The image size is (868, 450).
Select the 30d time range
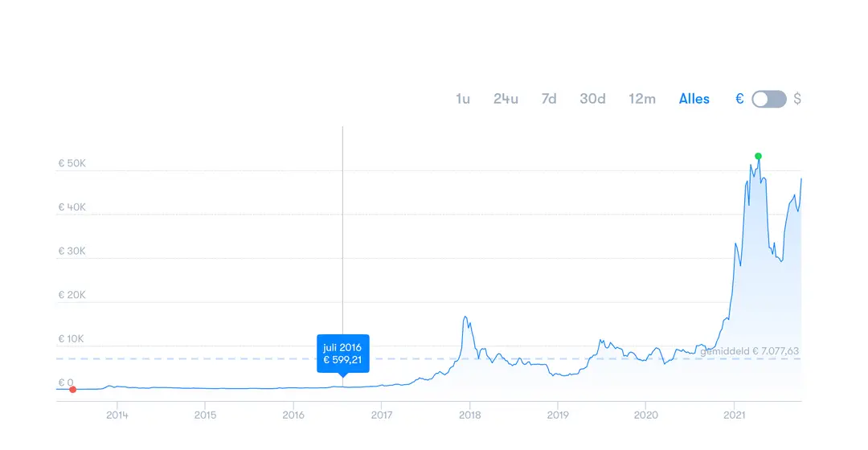tap(592, 99)
